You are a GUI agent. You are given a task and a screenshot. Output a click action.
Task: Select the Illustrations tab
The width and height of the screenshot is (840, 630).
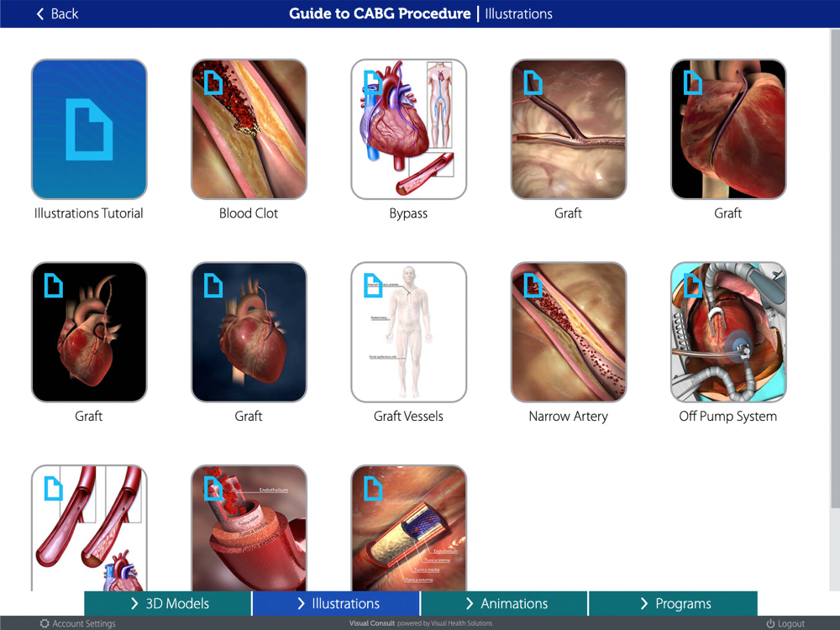coord(336,603)
